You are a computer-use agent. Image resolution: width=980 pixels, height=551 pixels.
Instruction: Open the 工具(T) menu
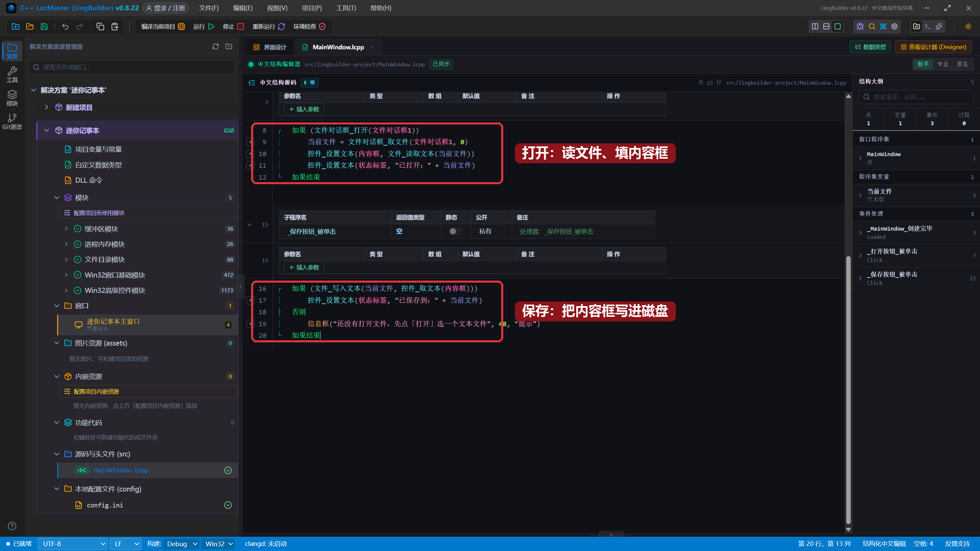coord(346,8)
